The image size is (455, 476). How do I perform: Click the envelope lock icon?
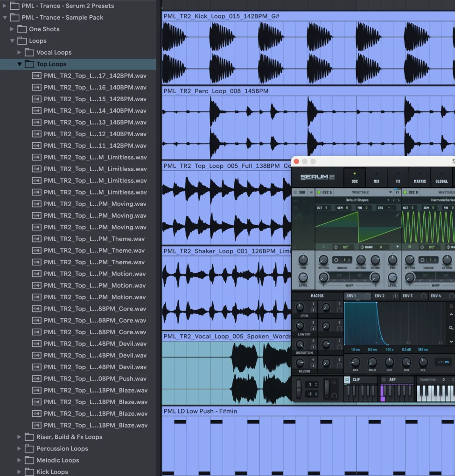pyautogui.click(x=451, y=306)
